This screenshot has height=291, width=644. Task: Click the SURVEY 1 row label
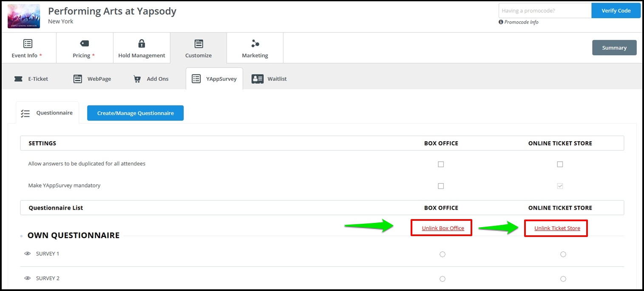(48, 254)
